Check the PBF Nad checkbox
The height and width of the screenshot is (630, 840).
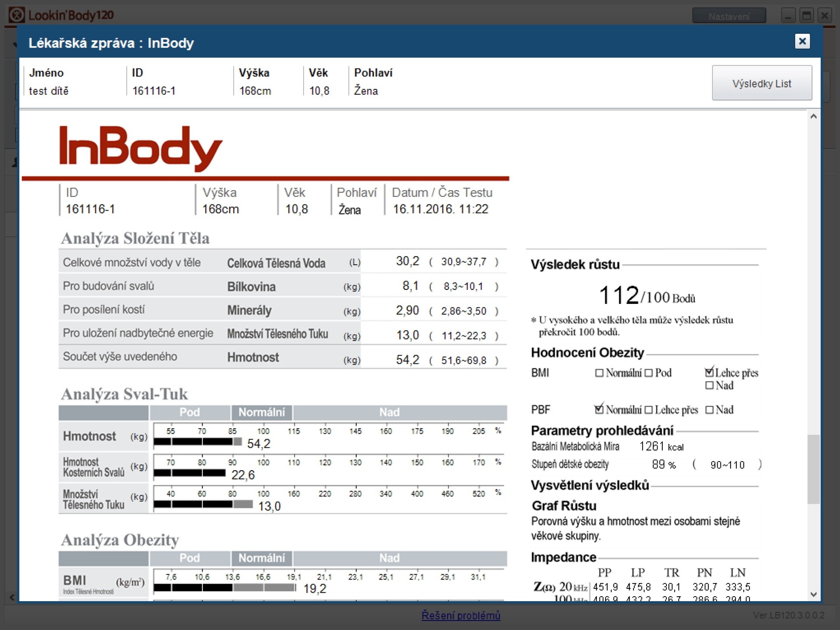(x=710, y=410)
